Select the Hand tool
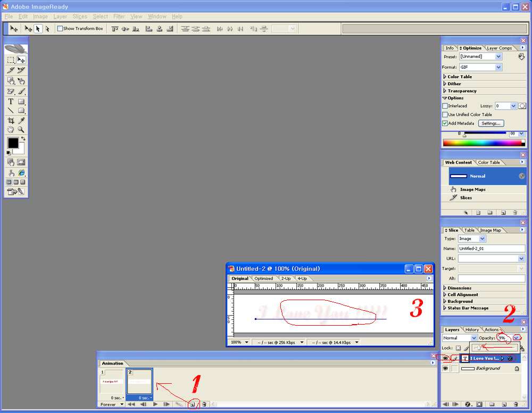Image resolution: width=532 pixels, height=413 pixels. tap(11, 130)
